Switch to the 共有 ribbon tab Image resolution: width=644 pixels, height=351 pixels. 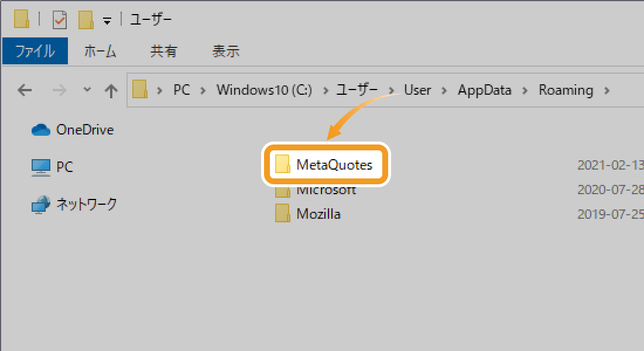pyautogui.click(x=163, y=51)
